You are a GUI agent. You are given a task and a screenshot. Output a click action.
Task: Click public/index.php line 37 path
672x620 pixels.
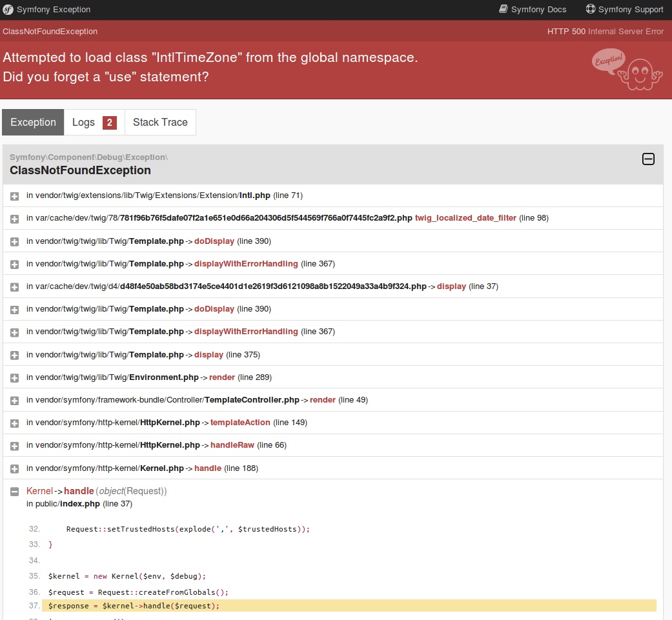tap(79, 504)
